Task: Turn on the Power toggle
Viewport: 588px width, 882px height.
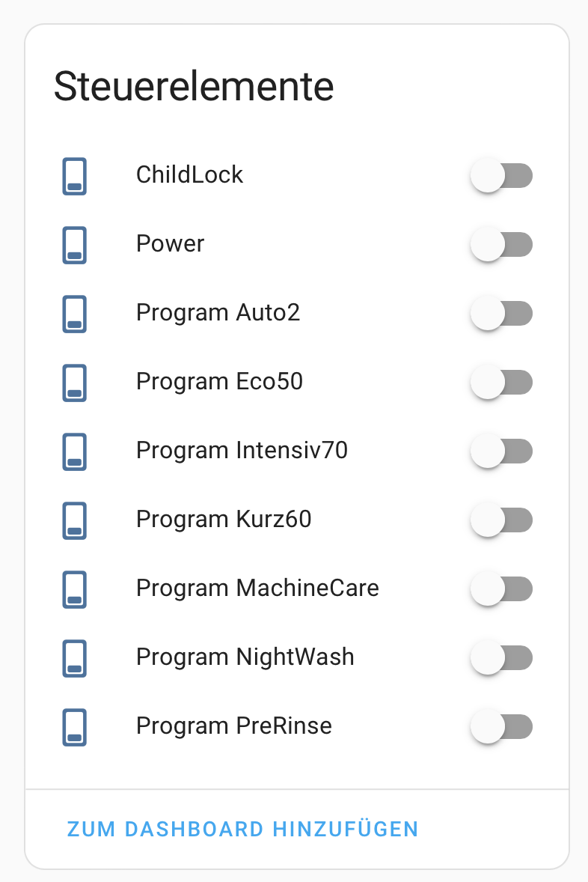Action: click(x=501, y=245)
